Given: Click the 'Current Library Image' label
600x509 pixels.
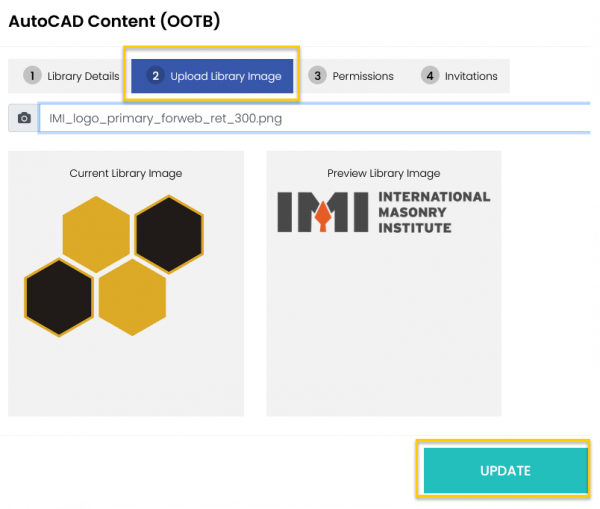Looking at the screenshot, I should (x=126, y=173).
